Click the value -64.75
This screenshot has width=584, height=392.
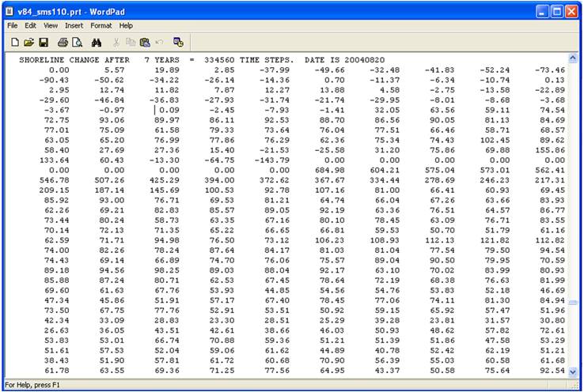tap(219, 160)
